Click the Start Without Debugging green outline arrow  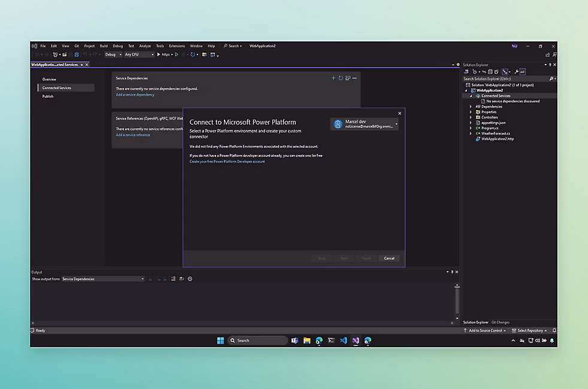177,54
